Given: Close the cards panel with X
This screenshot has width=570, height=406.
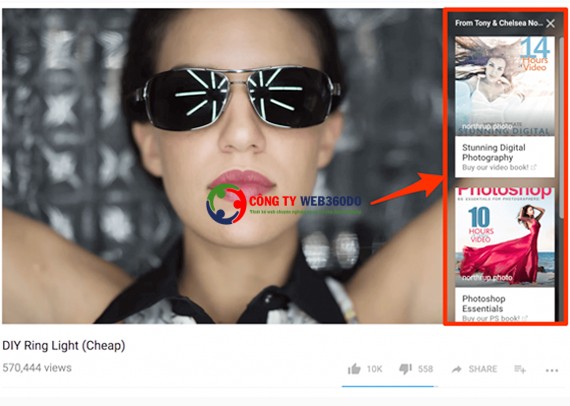Looking at the screenshot, I should 550,23.
